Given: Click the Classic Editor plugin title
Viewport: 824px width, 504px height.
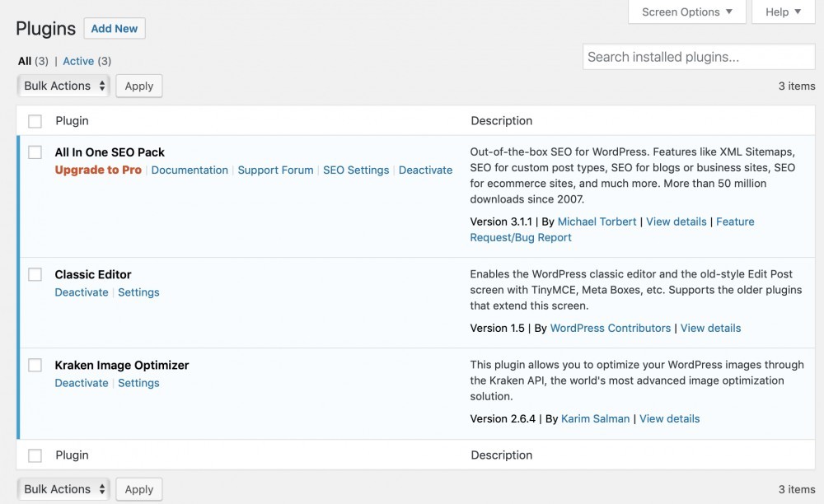Looking at the screenshot, I should click(93, 274).
